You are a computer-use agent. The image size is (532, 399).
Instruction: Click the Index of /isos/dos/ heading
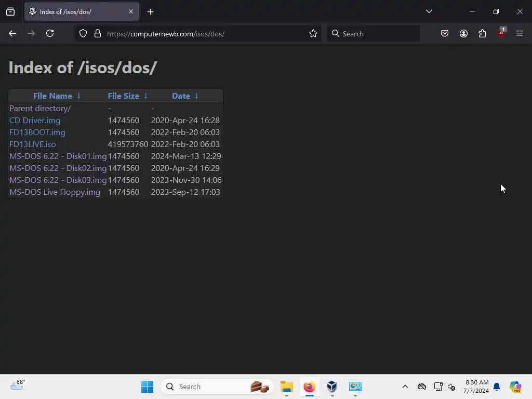pyautogui.click(x=83, y=68)
